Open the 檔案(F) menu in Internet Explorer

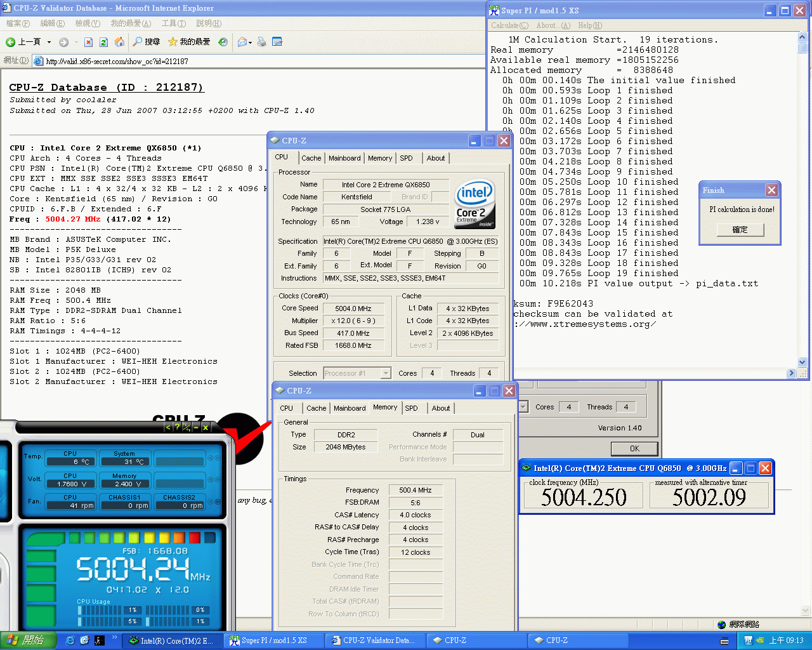(x=18, y=23)
